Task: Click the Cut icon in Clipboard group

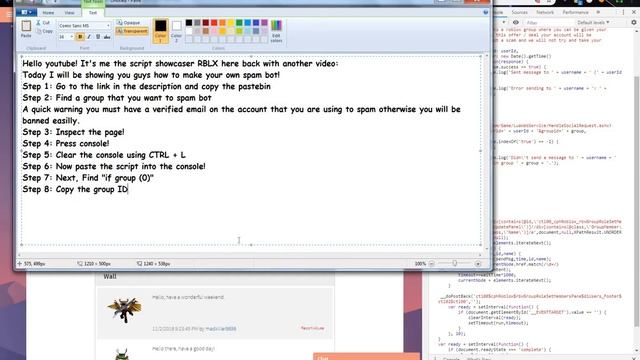Action: click(38, 23)
